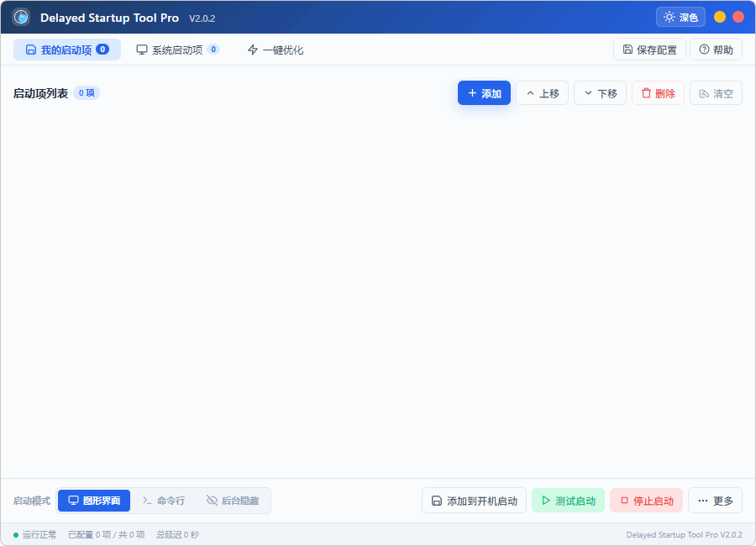Click the red close window dot
Image resolution: width=756 pixels, height=546 pixels.
[738, 17]
